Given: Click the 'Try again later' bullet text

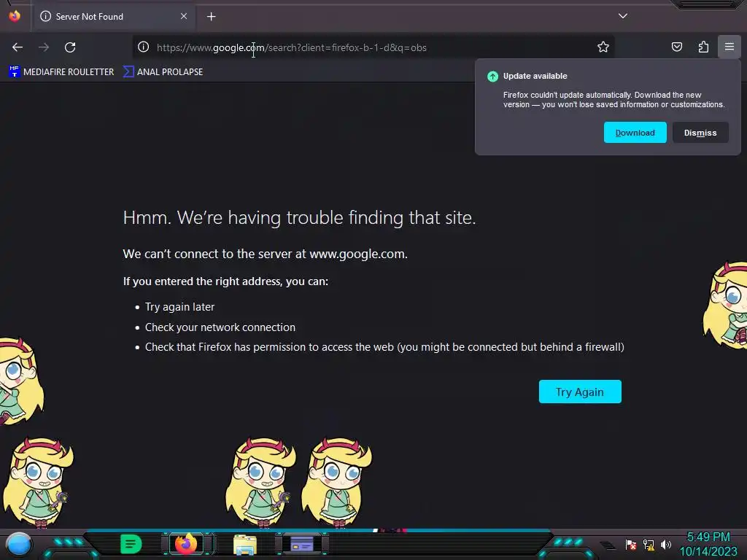Looking at the screenshot, I should pos(179,307).
